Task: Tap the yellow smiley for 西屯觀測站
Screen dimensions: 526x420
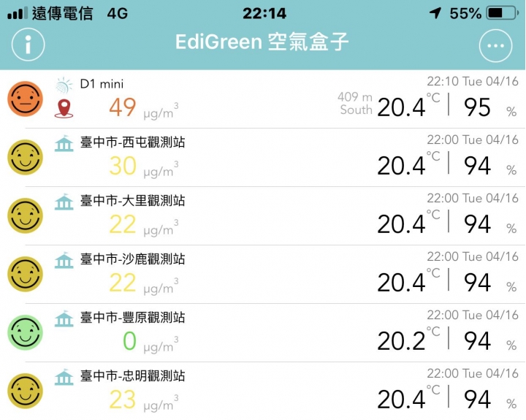Action: click(25, 157)
